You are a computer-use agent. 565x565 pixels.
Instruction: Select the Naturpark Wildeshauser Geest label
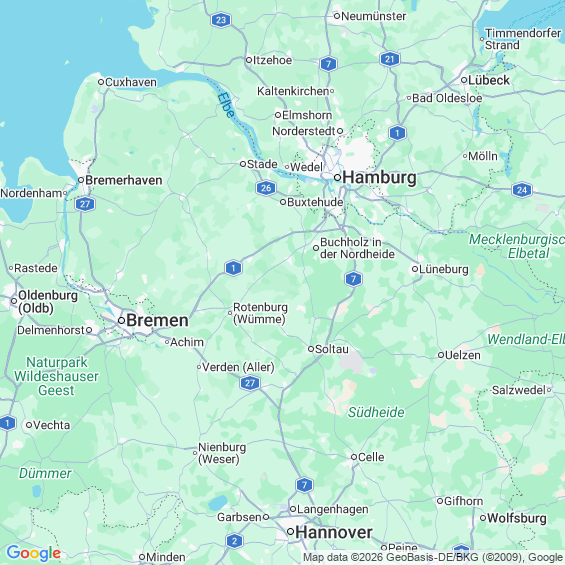56,376
